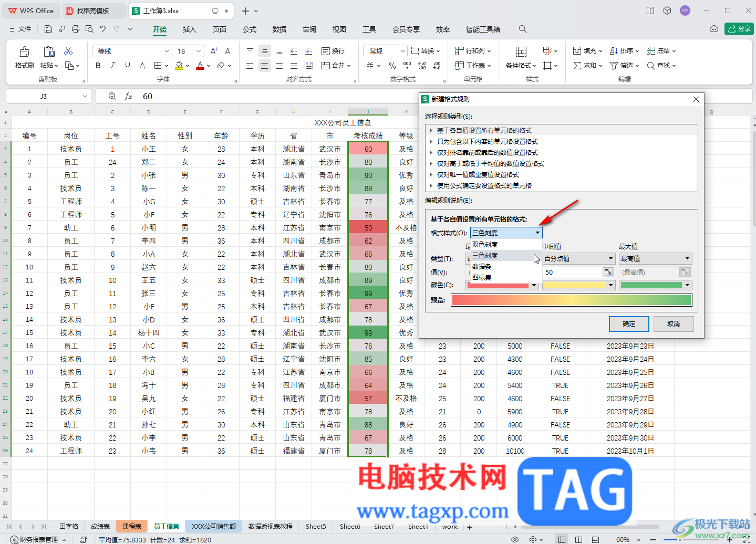Click the Save icon in quick access bar
The height and width of the screenshot is (544, 756).
[x=48, y=29]
